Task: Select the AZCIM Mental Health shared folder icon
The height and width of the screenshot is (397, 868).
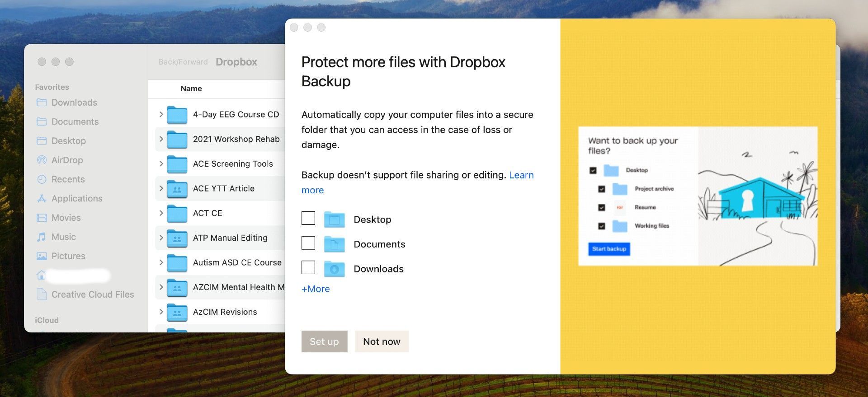Action: pyautogui.click(x=177, y=287)
